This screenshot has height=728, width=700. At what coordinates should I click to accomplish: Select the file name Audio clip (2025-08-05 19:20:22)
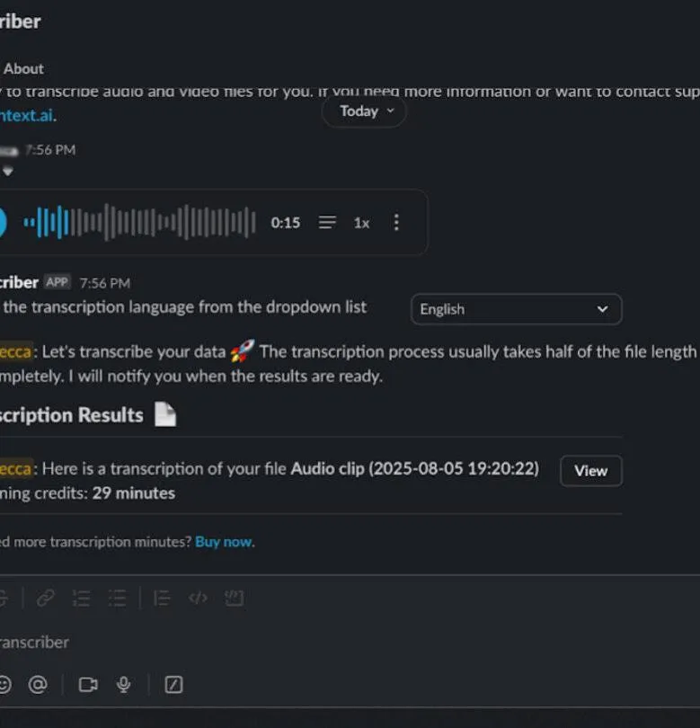pyautogui.click(x=415, y=469)
